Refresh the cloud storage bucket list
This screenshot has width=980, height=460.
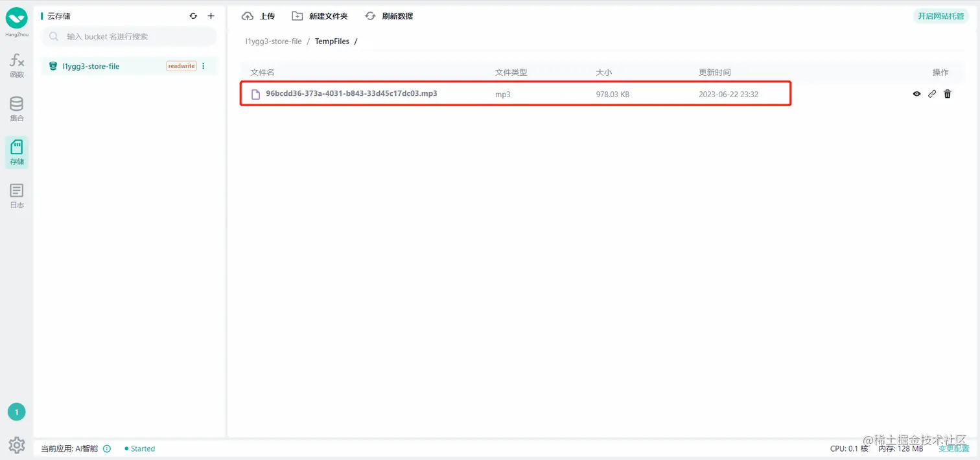(193, 16)
